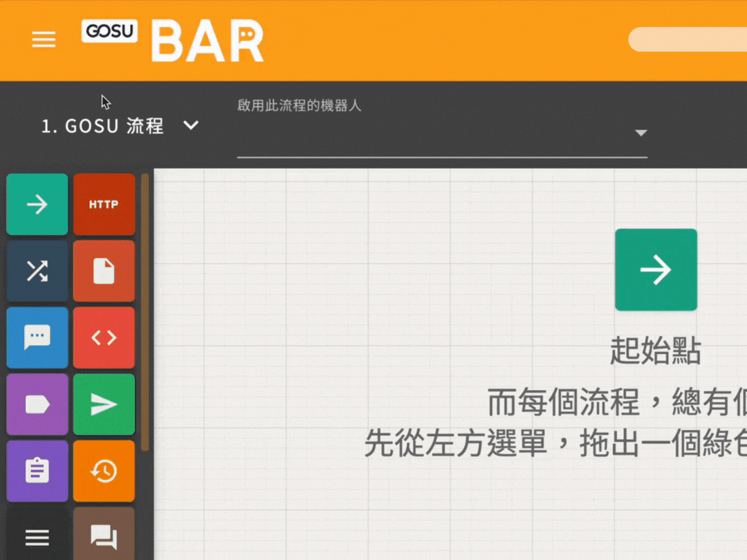
Task: Pick the shuffle crossed-arrows node icon
Action: coord(37,270)
